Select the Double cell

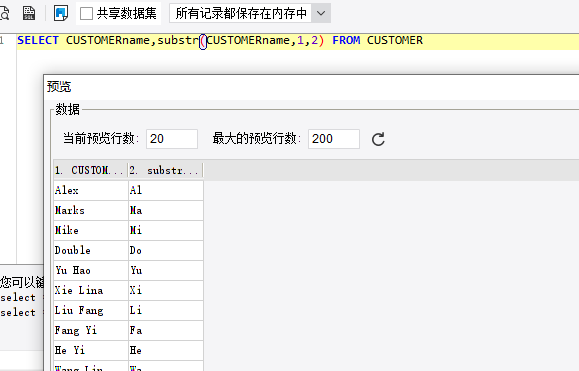click(91, 250)
